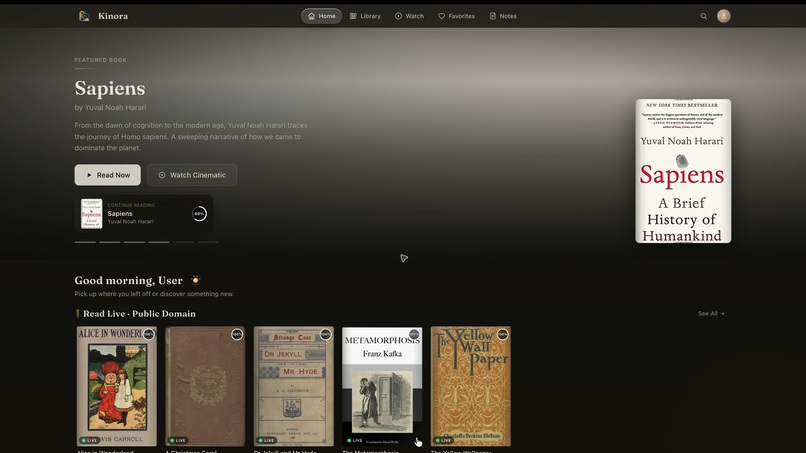This screenshot has height=453, width=806.
Task: Open The Yellow Wall Paper cover
Action: pyautogui.click(x=470, y=386)
